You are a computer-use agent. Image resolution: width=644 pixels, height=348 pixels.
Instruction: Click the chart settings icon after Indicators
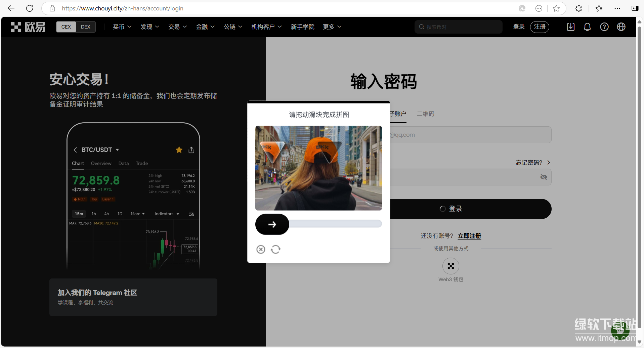pos(191,214)
